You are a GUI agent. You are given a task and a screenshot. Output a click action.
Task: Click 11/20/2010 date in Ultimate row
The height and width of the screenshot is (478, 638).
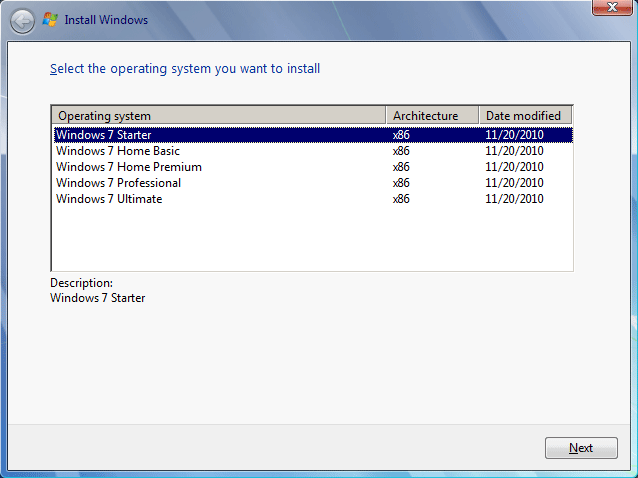[514, 199]
